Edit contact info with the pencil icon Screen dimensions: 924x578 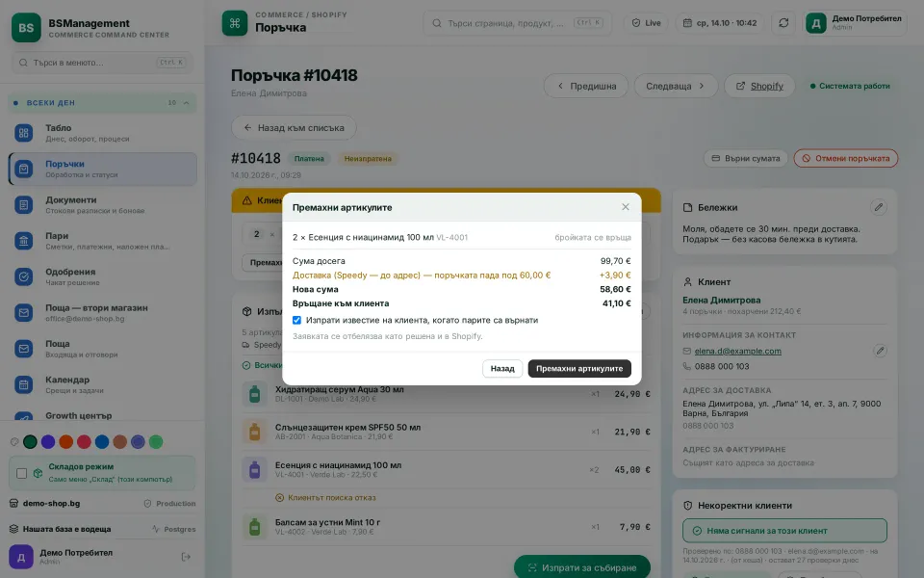[x=880, y=351]
